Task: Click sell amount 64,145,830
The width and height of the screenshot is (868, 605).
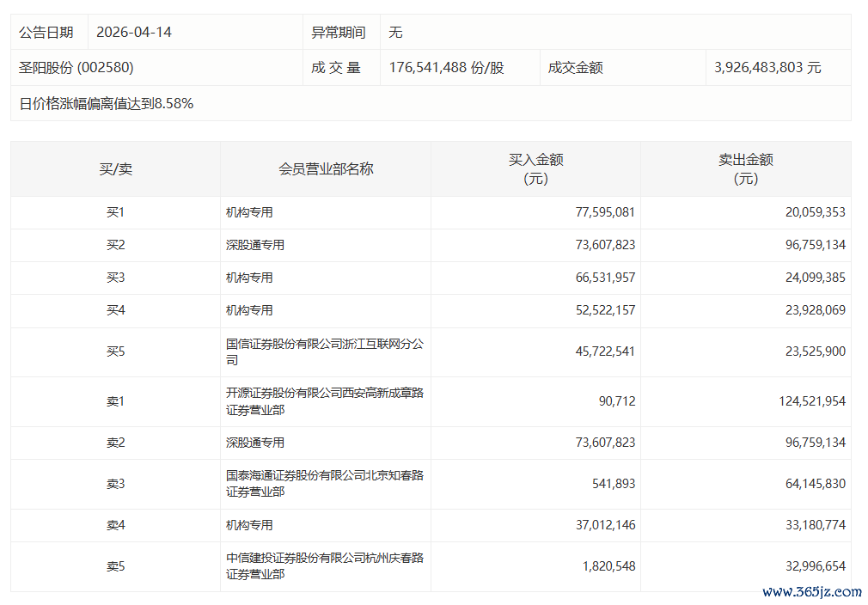Action: [816, 484]
